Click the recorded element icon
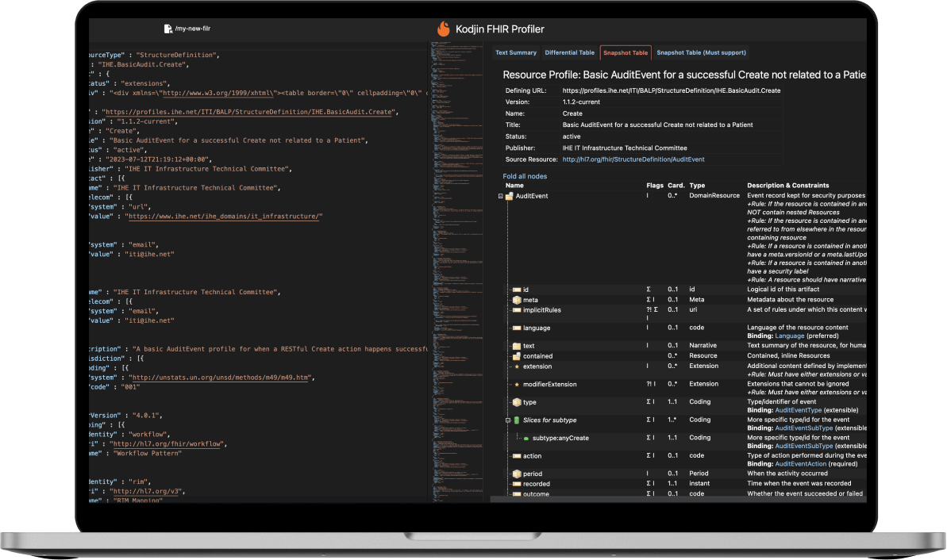 (x=517, y=484)
